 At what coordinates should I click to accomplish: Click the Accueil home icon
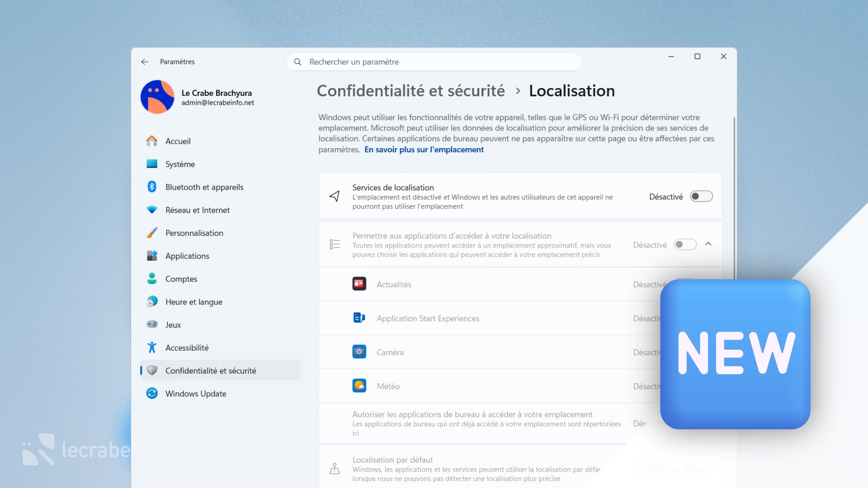click(x=152, y=141)
